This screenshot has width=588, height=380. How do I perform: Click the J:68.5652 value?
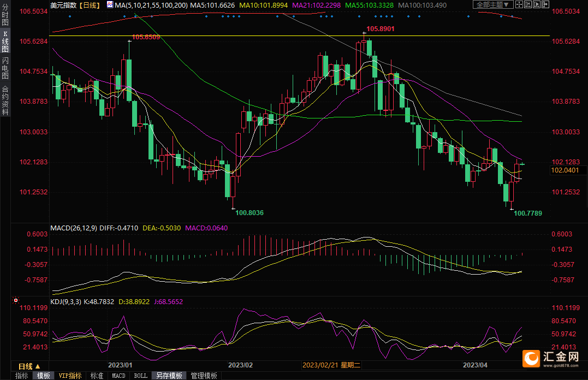point(168,301)
